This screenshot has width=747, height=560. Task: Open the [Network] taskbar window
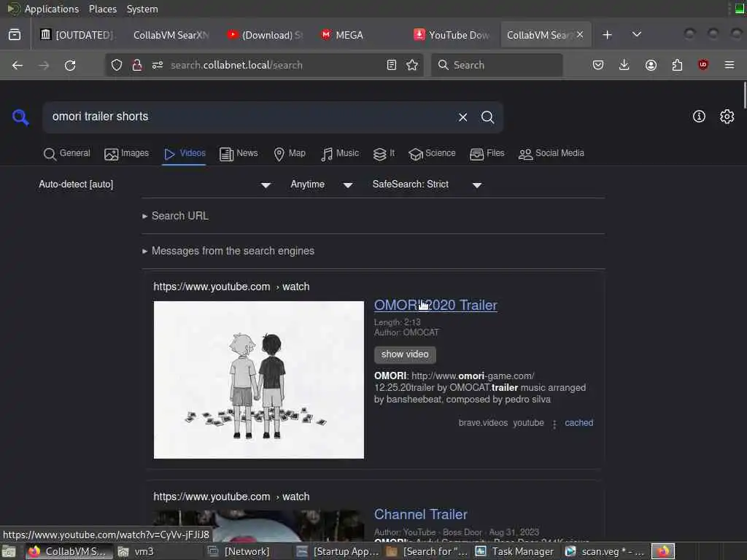[247, 551]
